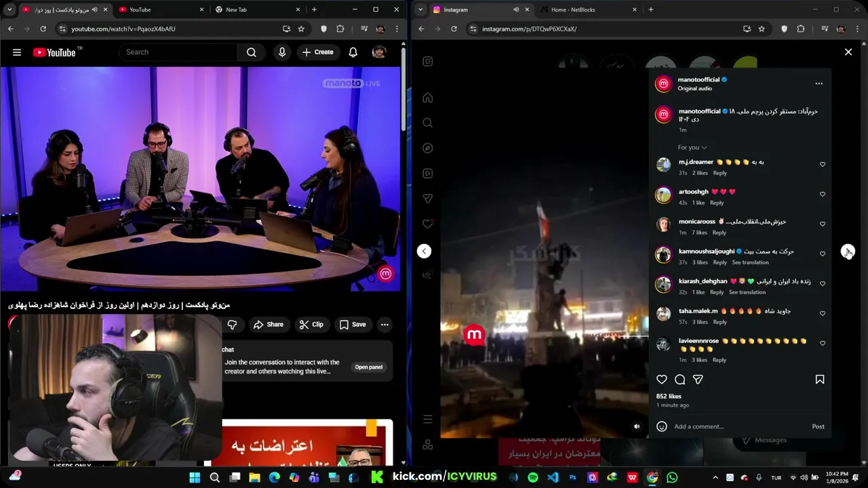Click the YouTube Create button
Screen dimensions: 868x488
pos(318,52)
